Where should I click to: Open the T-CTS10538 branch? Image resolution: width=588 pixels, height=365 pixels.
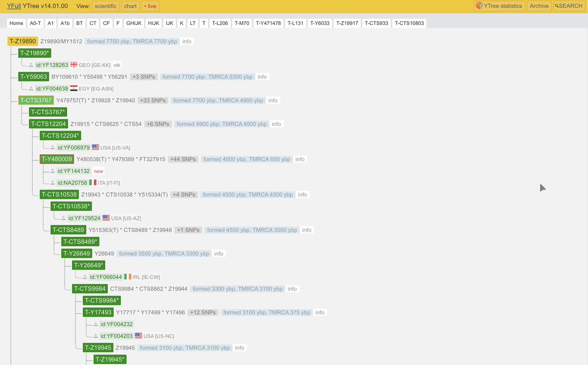(59, 195)
